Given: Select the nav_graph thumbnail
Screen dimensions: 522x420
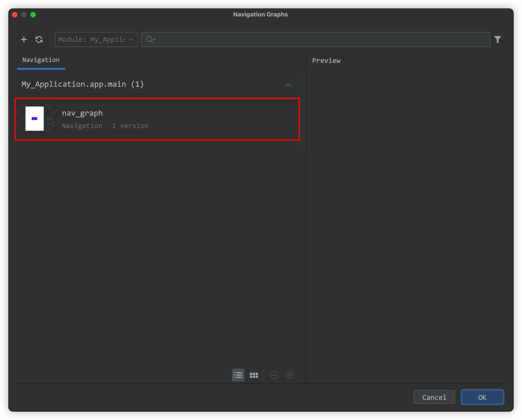Looking at the screenshot, I should pyautogui.click(x=39, y=118).
